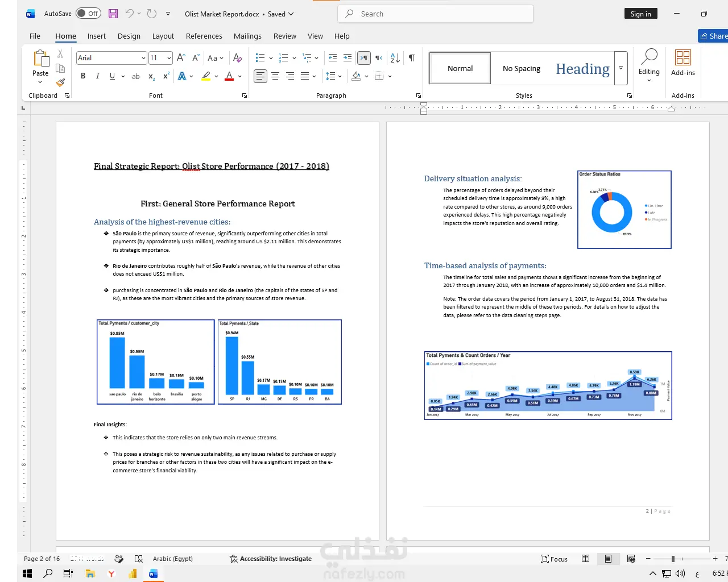This screenshot has height=582, width=728.
Task: Align text right icon
Action: click(290, 76)
